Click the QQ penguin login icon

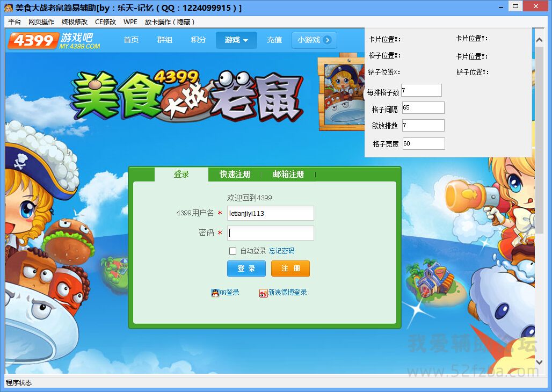pyautogui.click(x=215, y=293)
